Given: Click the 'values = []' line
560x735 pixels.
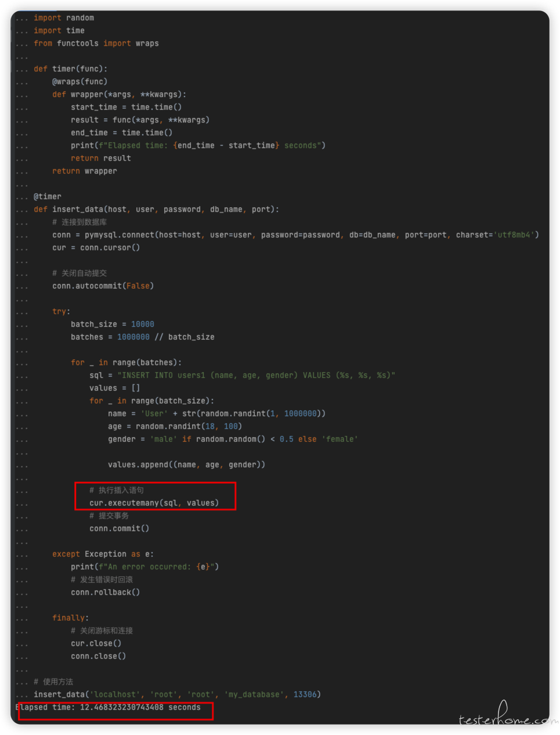Looking at the screenshot, I should (115, 388).
